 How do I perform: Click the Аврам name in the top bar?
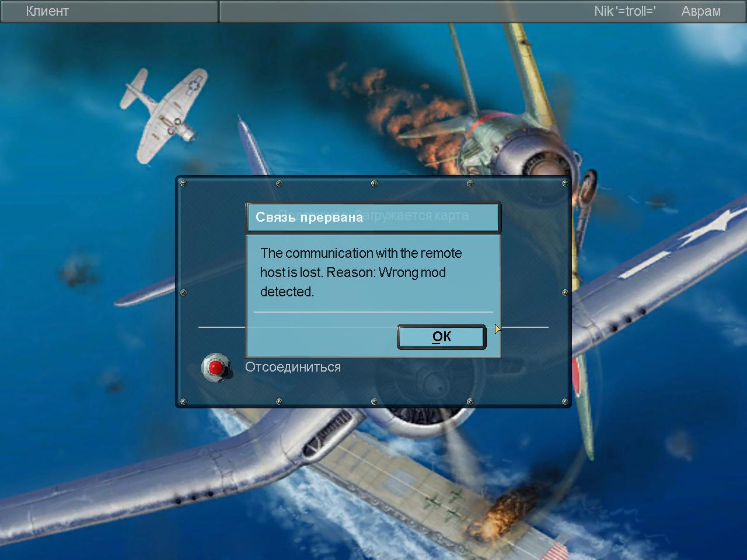click(x=700, y=11)
